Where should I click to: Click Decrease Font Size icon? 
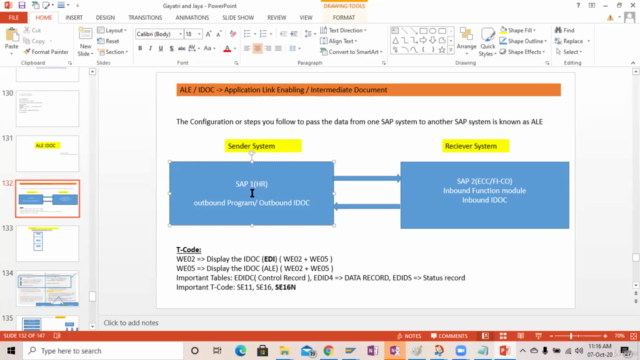(219, 34)
